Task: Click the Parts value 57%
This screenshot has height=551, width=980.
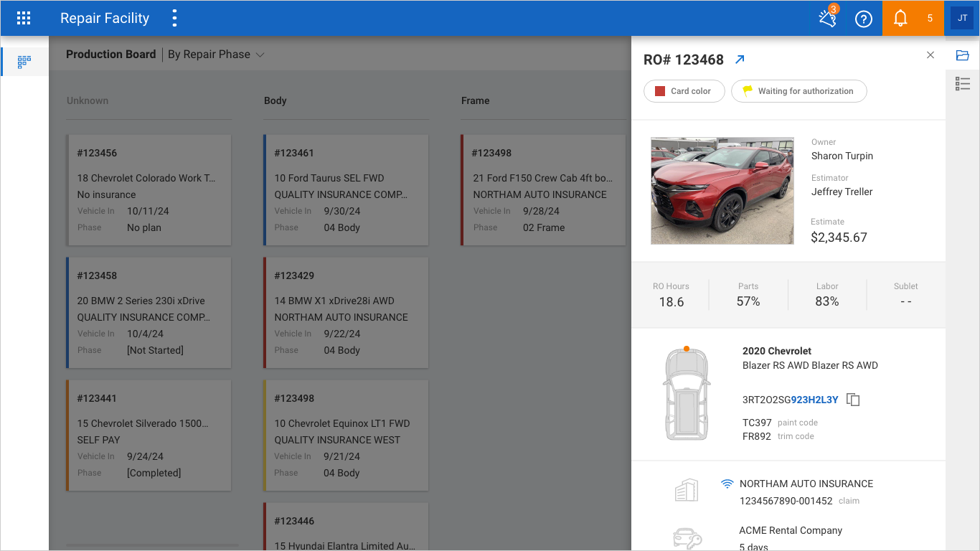Action: coord(748,302)
